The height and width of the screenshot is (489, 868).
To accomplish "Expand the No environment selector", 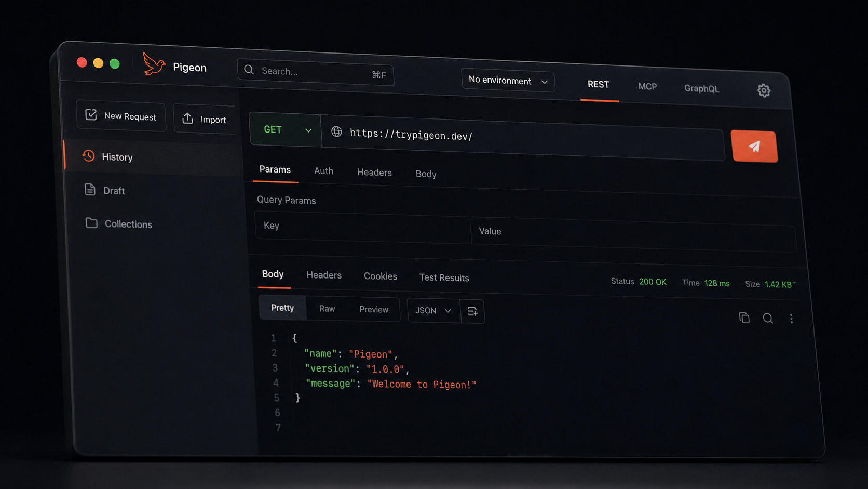I will (x=508, y=81).
